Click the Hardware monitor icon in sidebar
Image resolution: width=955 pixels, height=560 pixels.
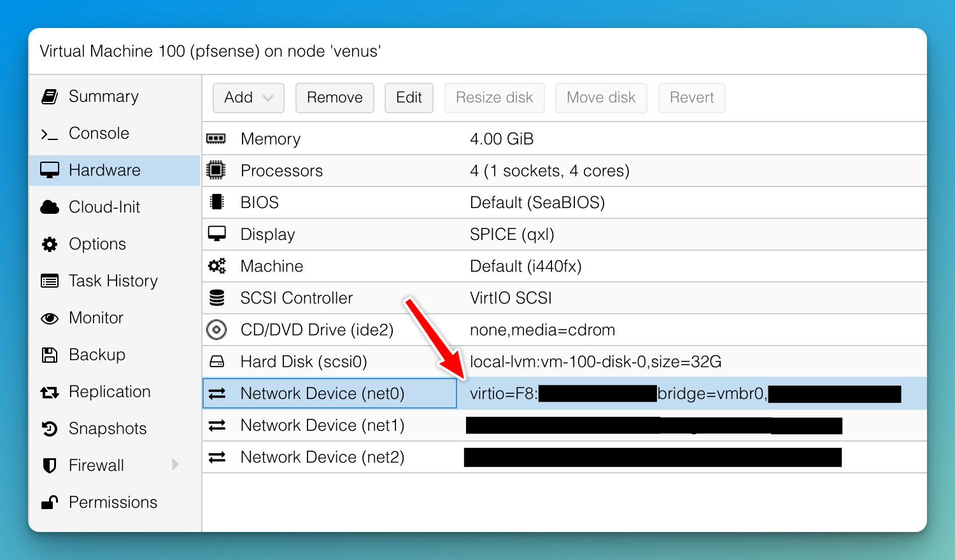(50, 171)
